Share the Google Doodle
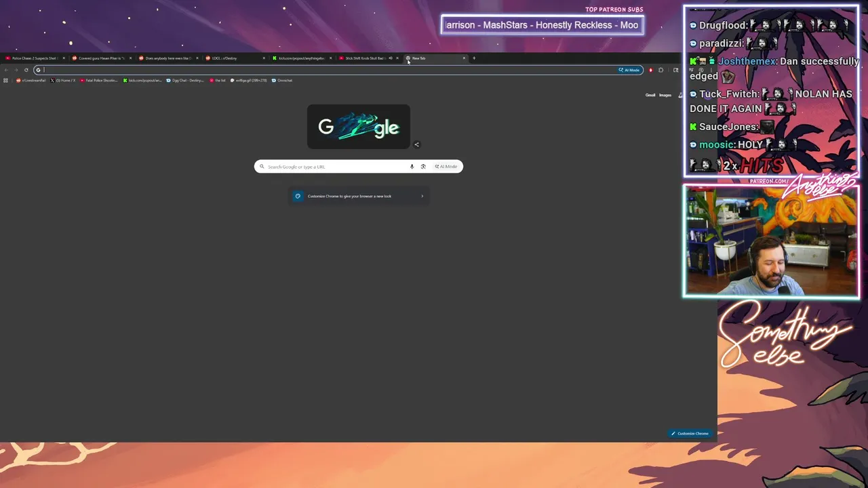The height and width of the screenshot is (488, 868). click(x=416, y=144)
